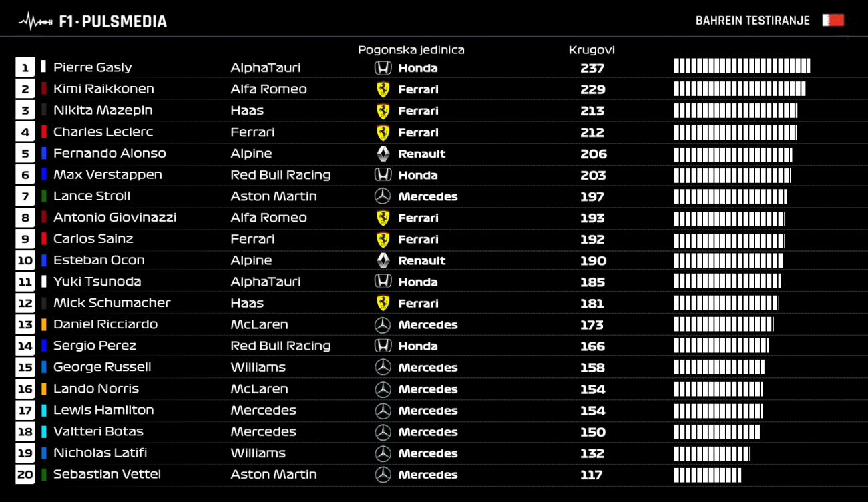Click the Mercedes star in Sebastian Vettel's row
The image size is (868, 502).
click(x=383, y=475)
